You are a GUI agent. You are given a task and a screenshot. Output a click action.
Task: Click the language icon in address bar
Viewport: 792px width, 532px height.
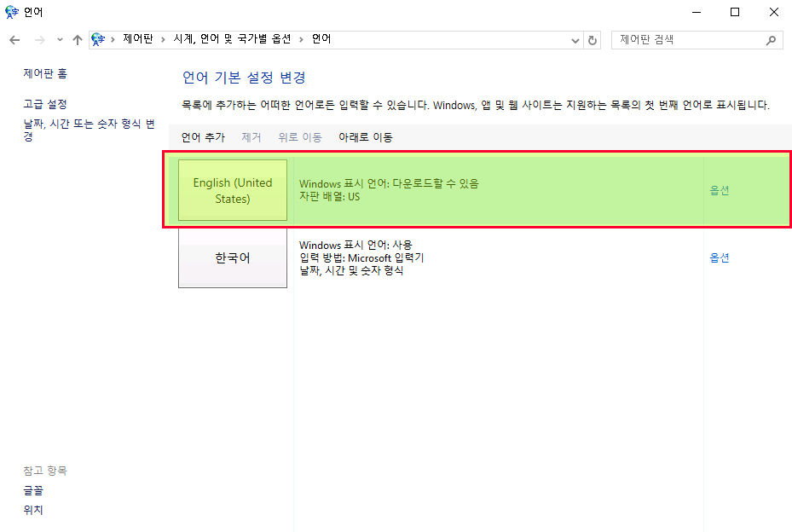[98, 39]
